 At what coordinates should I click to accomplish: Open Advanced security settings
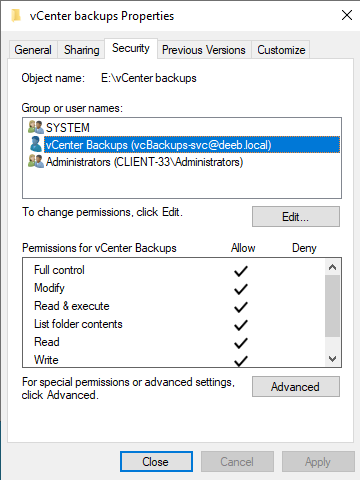296,387
